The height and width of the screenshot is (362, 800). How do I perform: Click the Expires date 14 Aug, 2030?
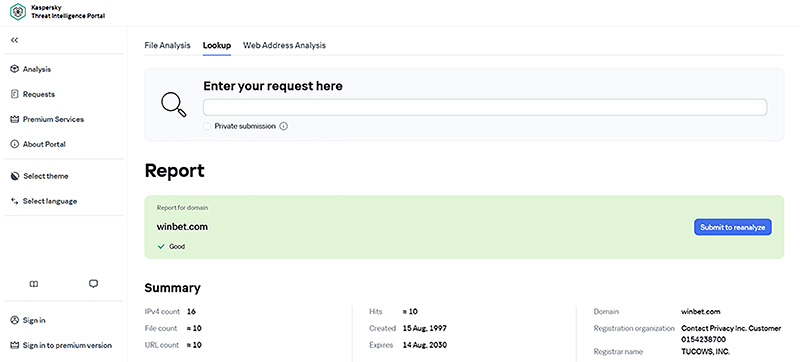[x=424, y=345]
